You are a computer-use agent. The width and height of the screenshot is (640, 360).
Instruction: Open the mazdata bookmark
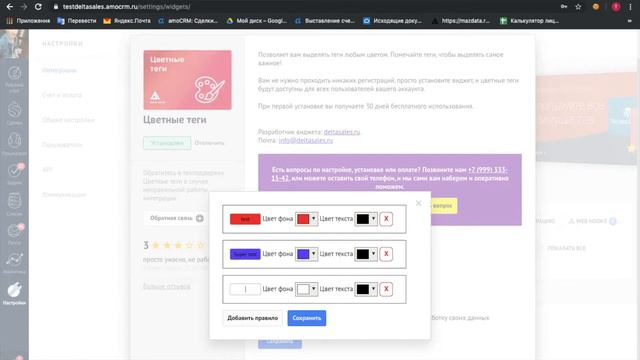point(461,21)
